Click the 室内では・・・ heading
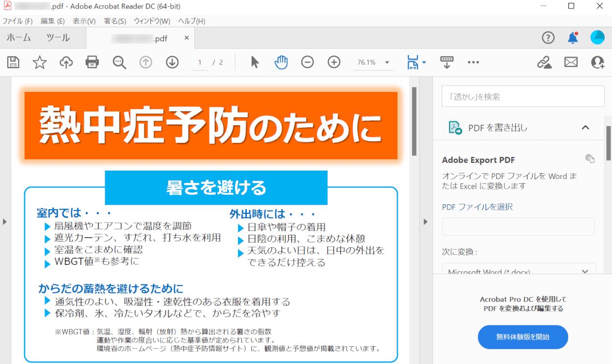Image resolution: width=612 pixels, height=364 pixels. (74, 213)
